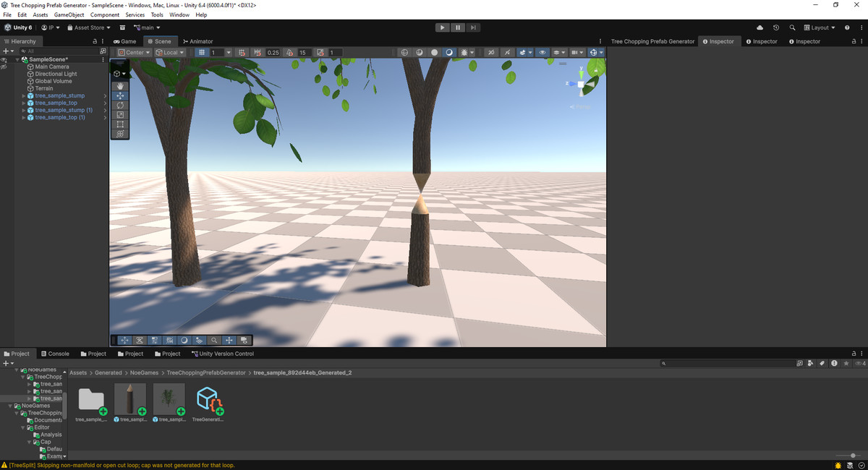Viewport: 868px width, 470px height.
Task: Click the Inspector panel lock icon
Action: tap(854, 41)
